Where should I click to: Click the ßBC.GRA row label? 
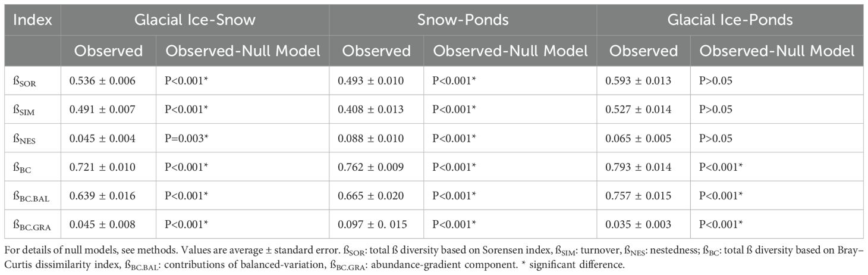[31, 224]
